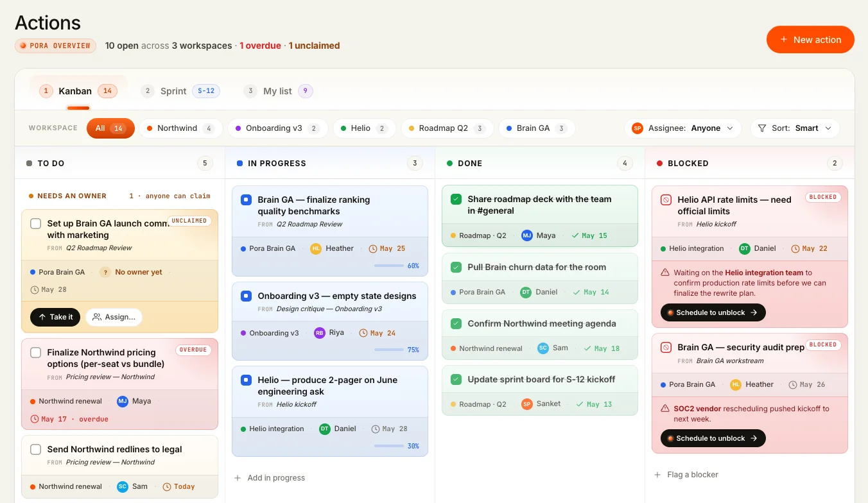Click the plus icon next to Flag a blocker
Viewport: 868px width, 503px height.
click(x=657, y=475)
